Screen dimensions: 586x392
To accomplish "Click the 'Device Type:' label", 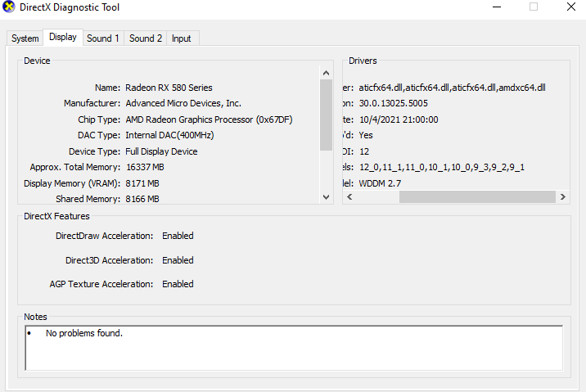I will [95, 151].
